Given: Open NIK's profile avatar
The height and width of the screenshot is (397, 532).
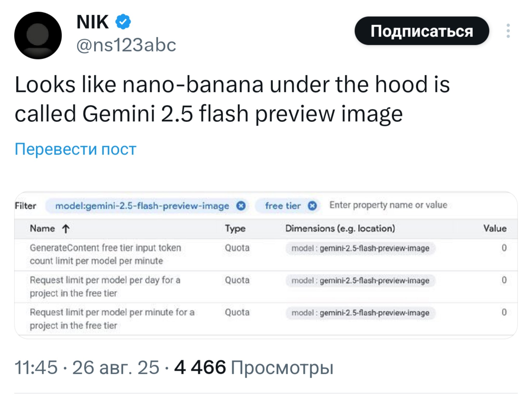Looking at the screenshot, I should (x=38, y=35).
